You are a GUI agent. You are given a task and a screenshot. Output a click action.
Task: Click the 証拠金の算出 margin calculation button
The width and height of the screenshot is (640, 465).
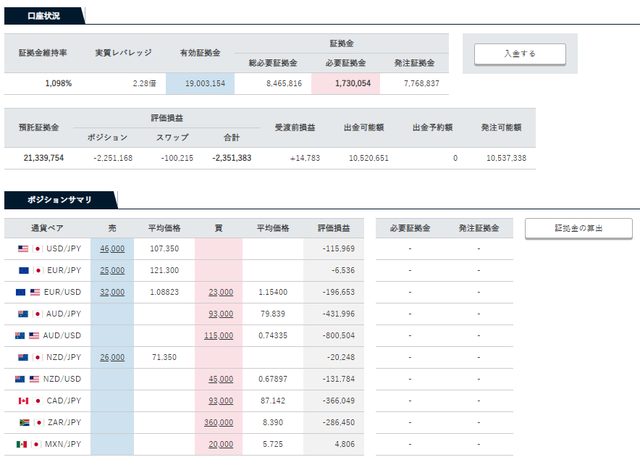(578, 228)
